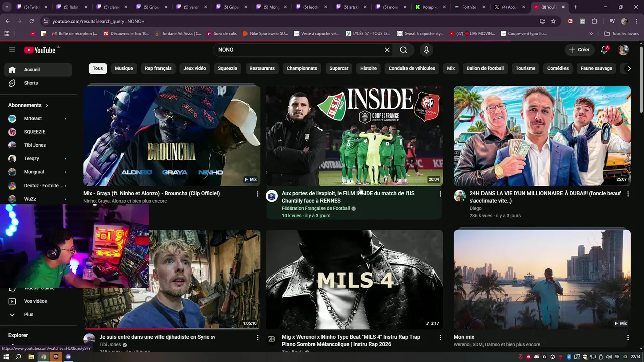Open options for Mon mix
Image resolution: width=644 pixels, height=362 pixels.
click(x=628, y=337)
